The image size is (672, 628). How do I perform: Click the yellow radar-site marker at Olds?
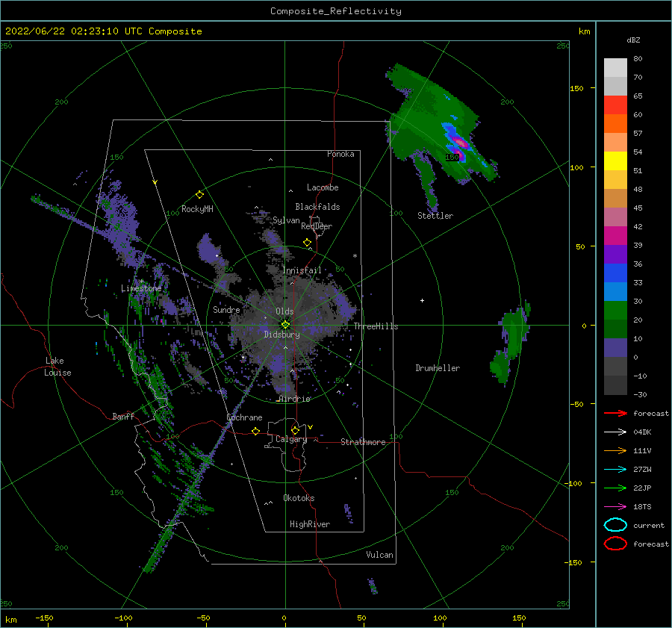click(285, 325)
